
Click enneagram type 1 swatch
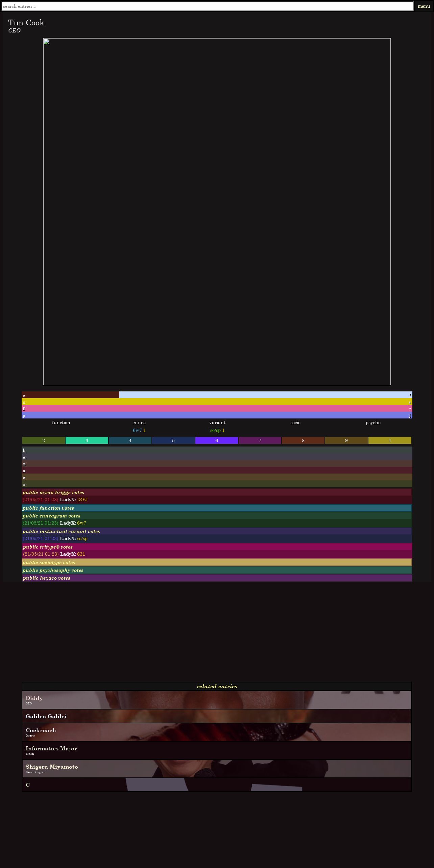390,440
